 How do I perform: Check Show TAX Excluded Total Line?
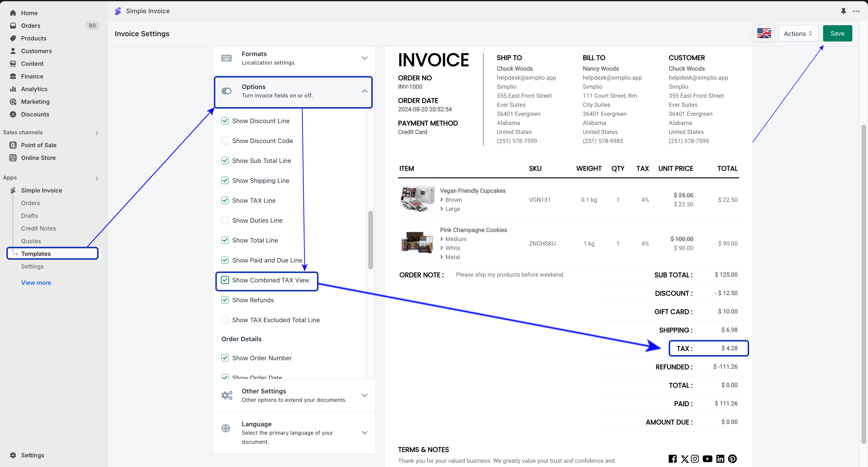[225, 320]
